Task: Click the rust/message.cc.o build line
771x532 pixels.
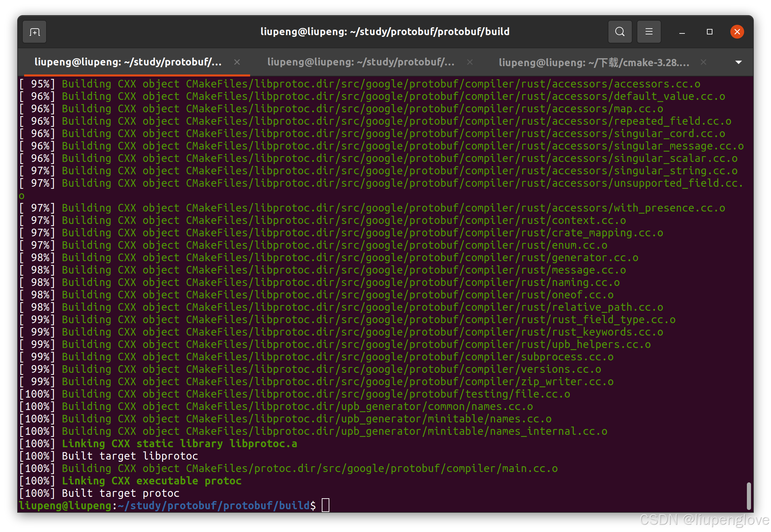Action: click(322, 270)
